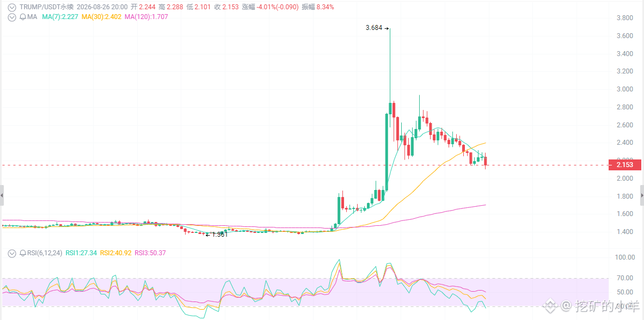Click the amplitude value 8.34%
The height and width of the screenshot is (320, 644).
(325, 7)
